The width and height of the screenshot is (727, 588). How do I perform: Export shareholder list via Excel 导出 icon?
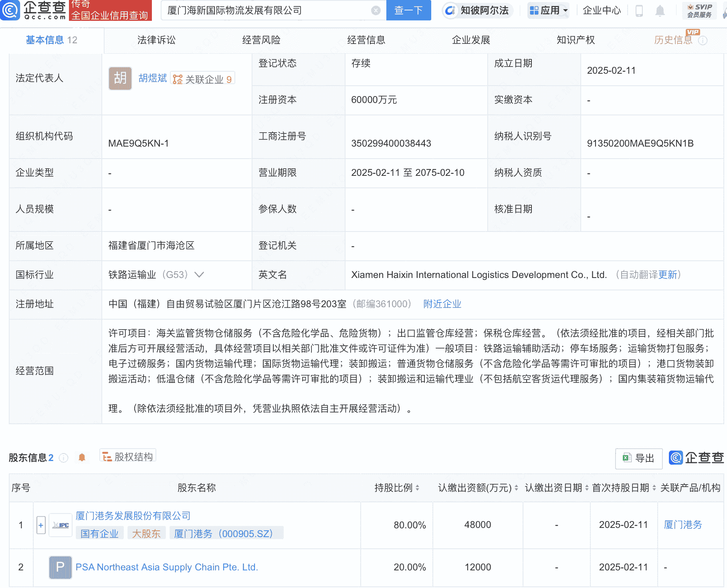(x=626, y=459)
